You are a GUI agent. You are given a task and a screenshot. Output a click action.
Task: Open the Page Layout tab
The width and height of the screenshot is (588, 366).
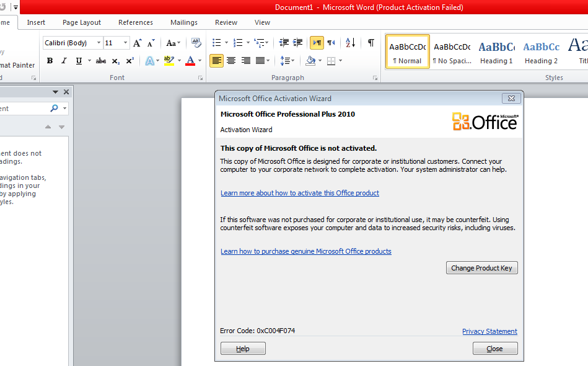tap(82, 22)
